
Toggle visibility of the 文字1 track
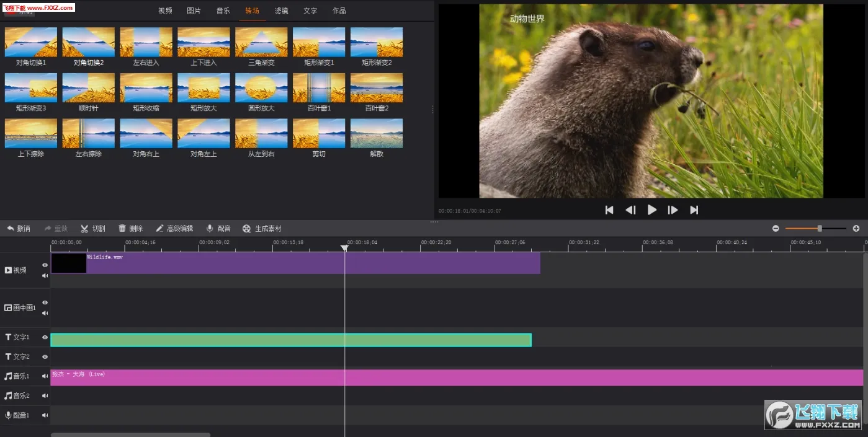pos(45,338)
